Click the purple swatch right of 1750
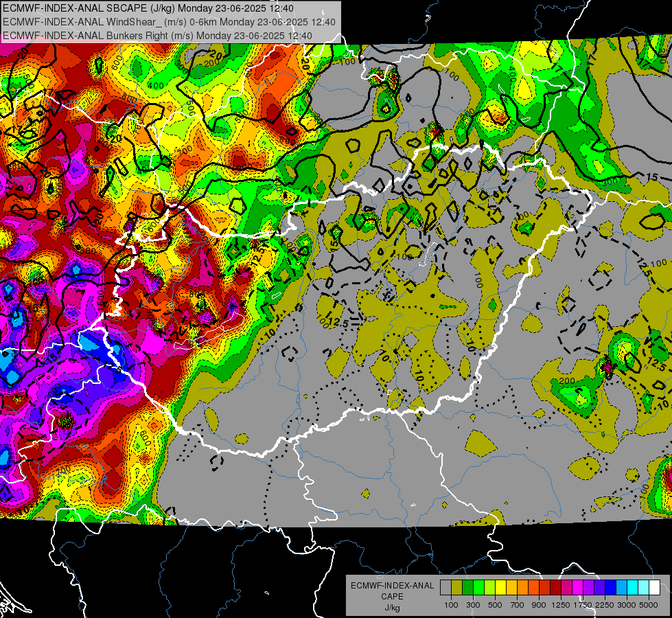The width and height of the screenshot is (672, 618). tap(589, 587)
